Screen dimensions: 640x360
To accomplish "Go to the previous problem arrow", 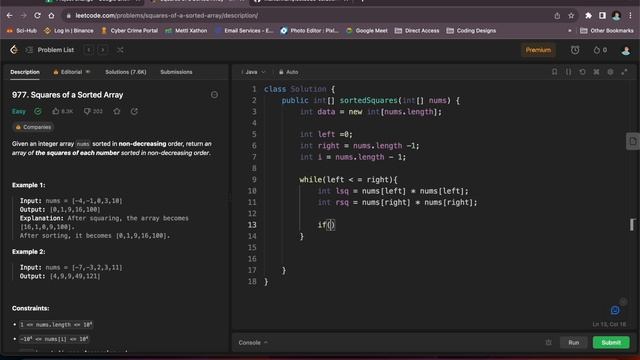I will (89, 50).
